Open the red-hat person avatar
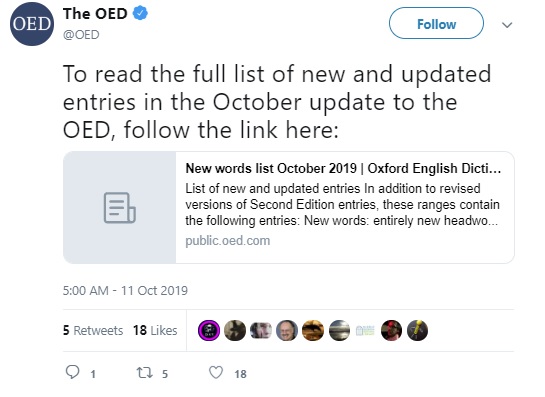The image size is (545, 397). (391, 330)
